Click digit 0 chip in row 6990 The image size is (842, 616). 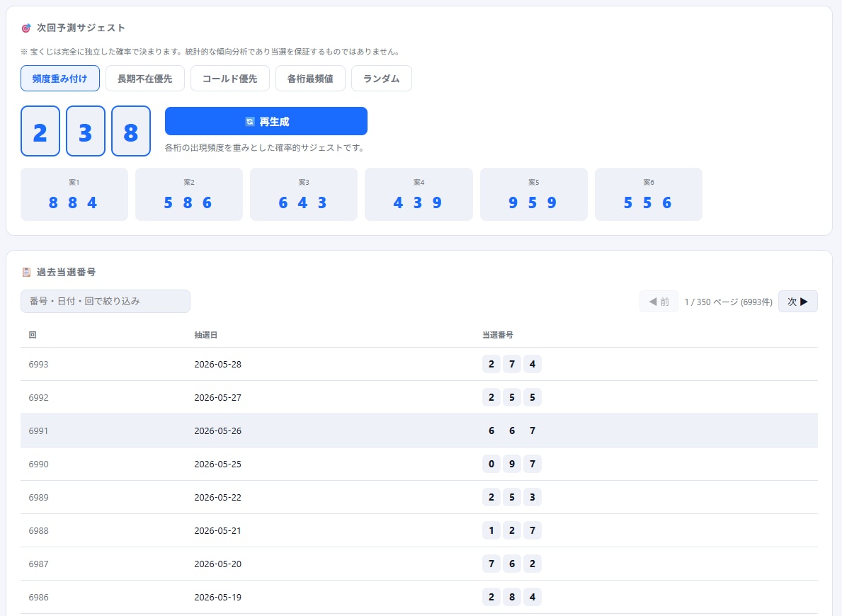click(491, 464)
